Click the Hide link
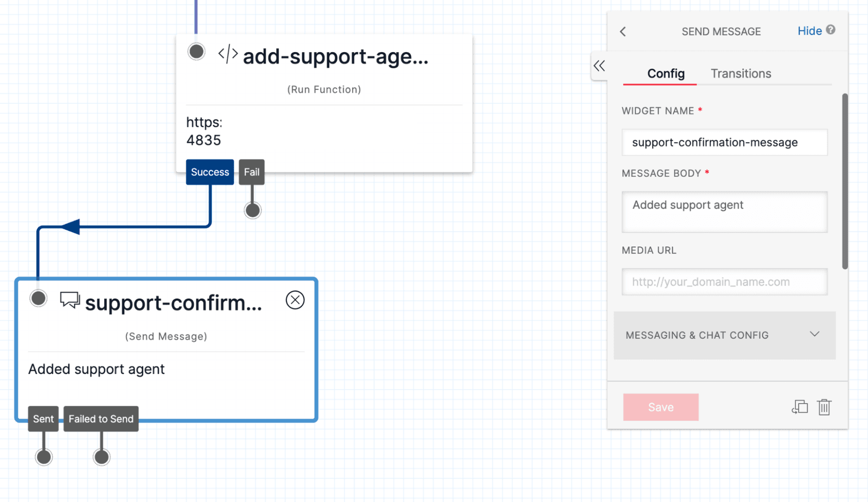Image resolution: width=868 pixels, height=502 pixels. pyautogui.click(x=809, y=31)
